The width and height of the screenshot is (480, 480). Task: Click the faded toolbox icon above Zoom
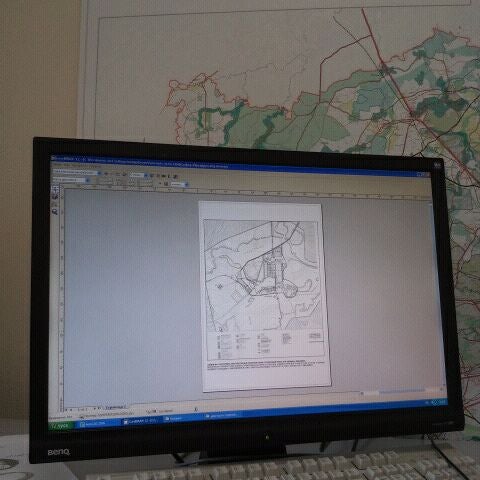point(55,204)
